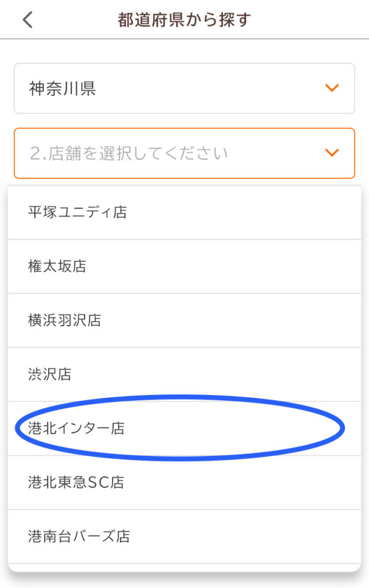Pick the 港南台バーズ店 option
This screenshot has width=369, height=588.
click(x=184, y=536)
